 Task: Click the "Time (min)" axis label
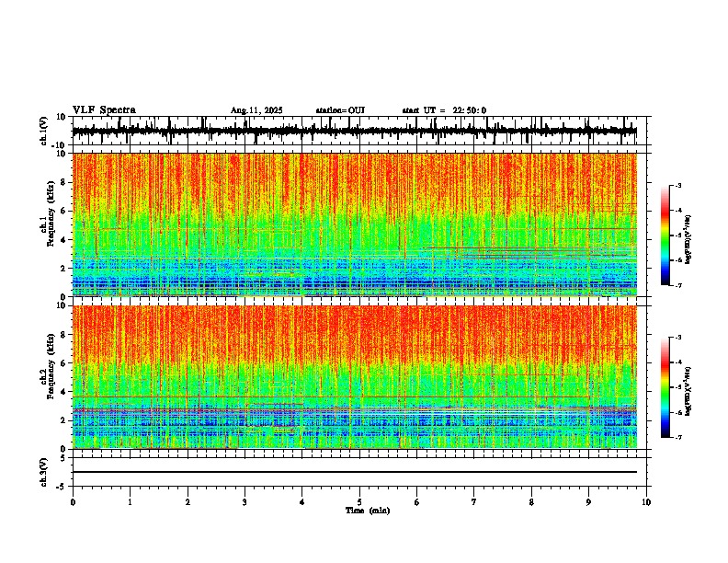(368, 511)
